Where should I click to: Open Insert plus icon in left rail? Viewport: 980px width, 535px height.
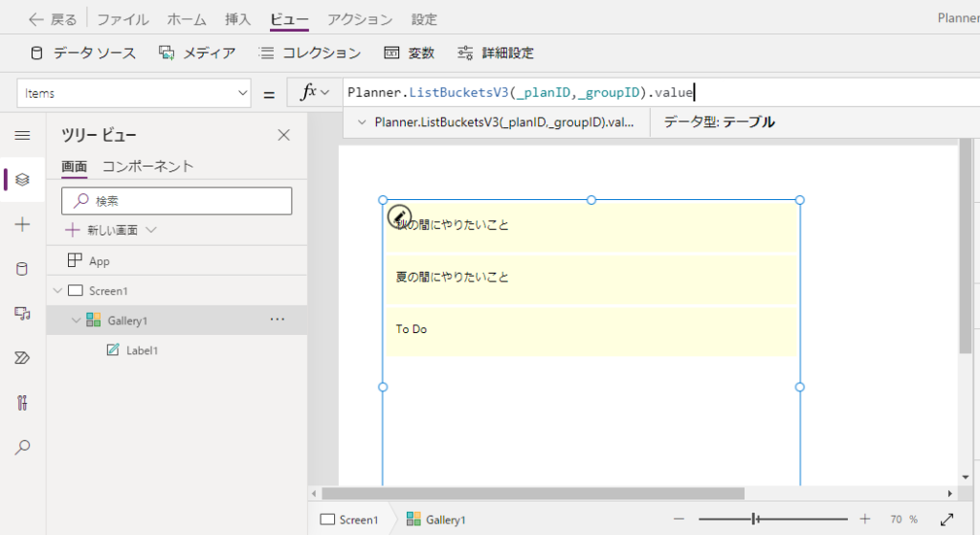point(23,224)
